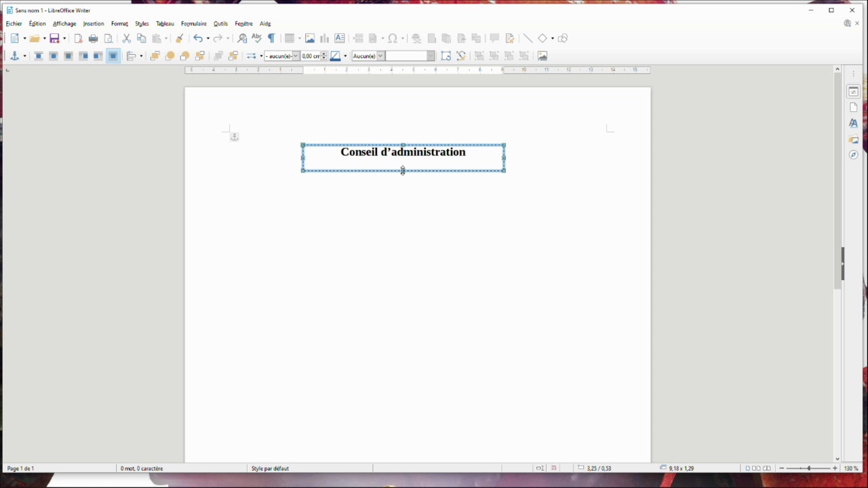Open the Affichage menu
The width and height of the screenshot is (868, 488).
[x=64, y=24]
